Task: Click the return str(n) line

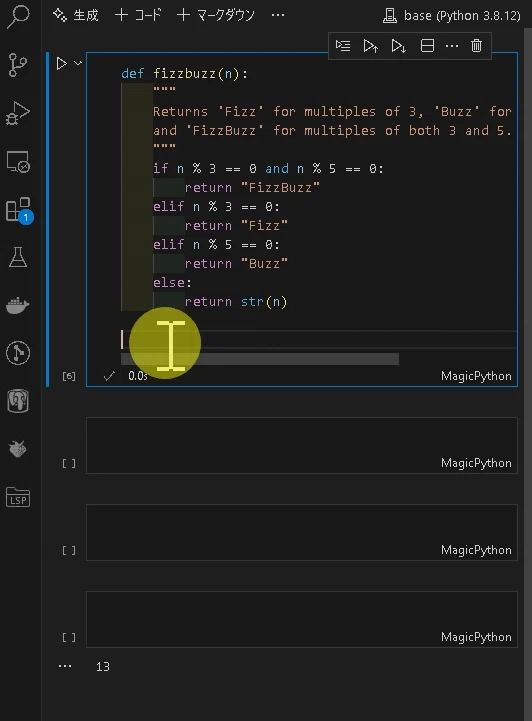Action: (236, 302)
